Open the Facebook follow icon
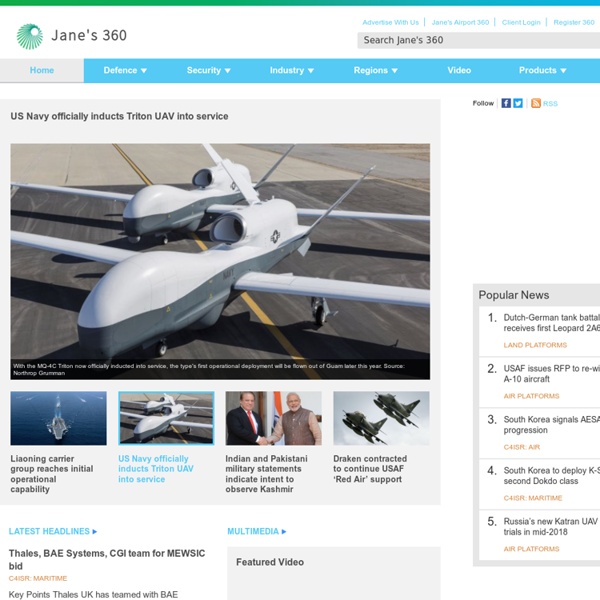600x600 pixels. click(x=506, y=103)
